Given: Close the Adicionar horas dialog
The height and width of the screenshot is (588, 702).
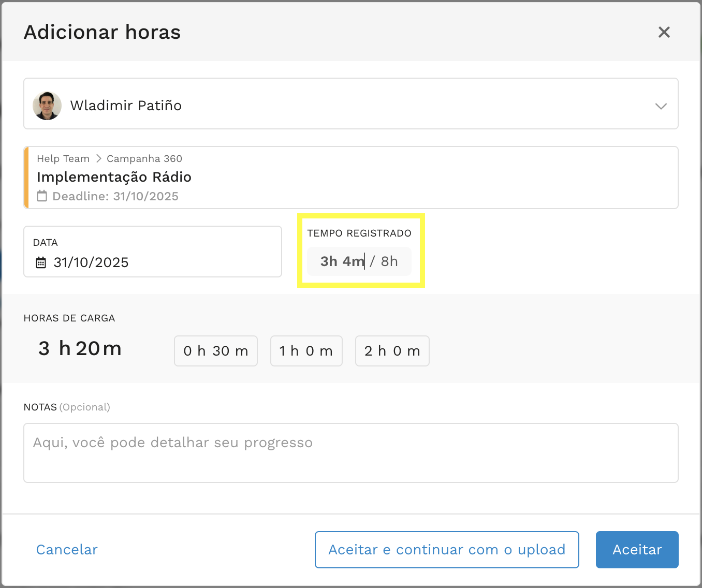Looking at the screenshot, I should point(664,32).
